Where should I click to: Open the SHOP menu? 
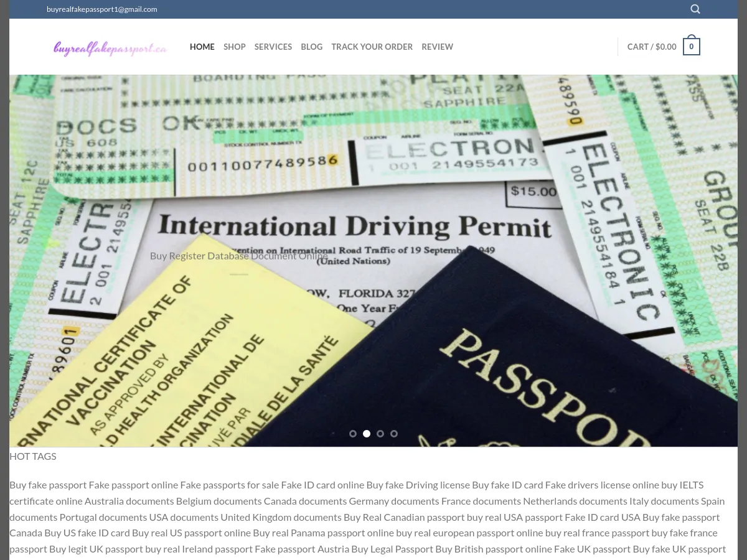point(235,47)
